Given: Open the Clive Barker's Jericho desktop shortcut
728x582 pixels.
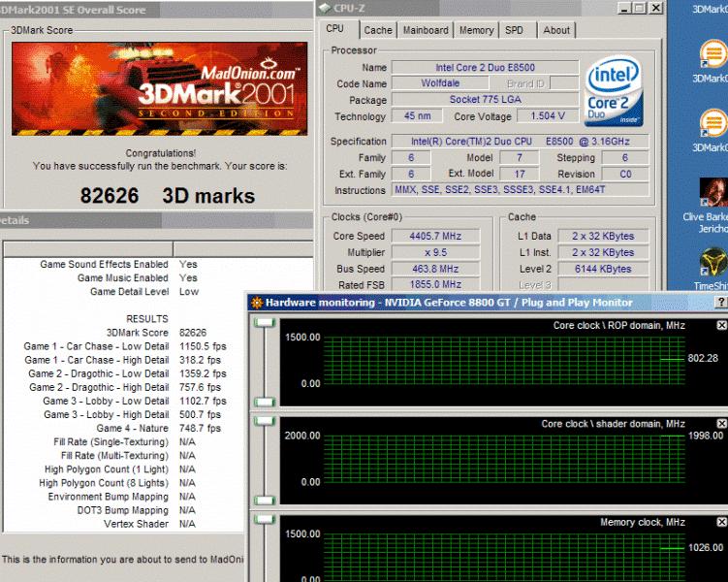Looking at the screenshot, I should click(x=713, y=192).
